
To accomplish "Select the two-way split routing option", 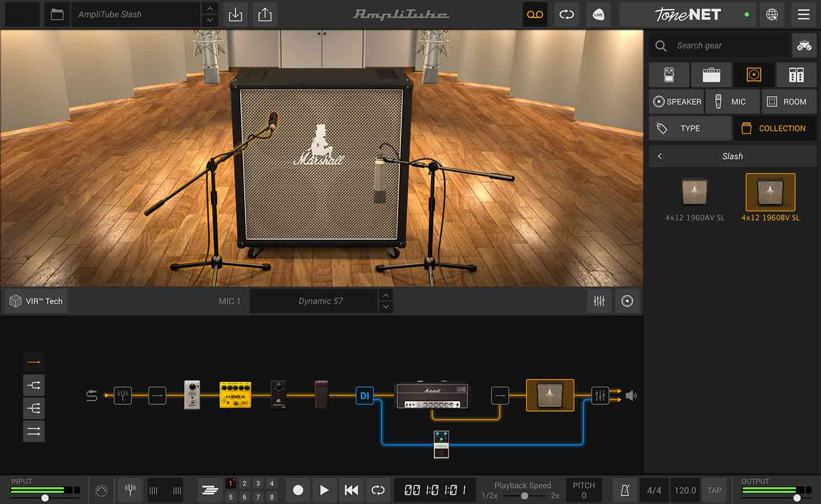I will coord(34,385).
